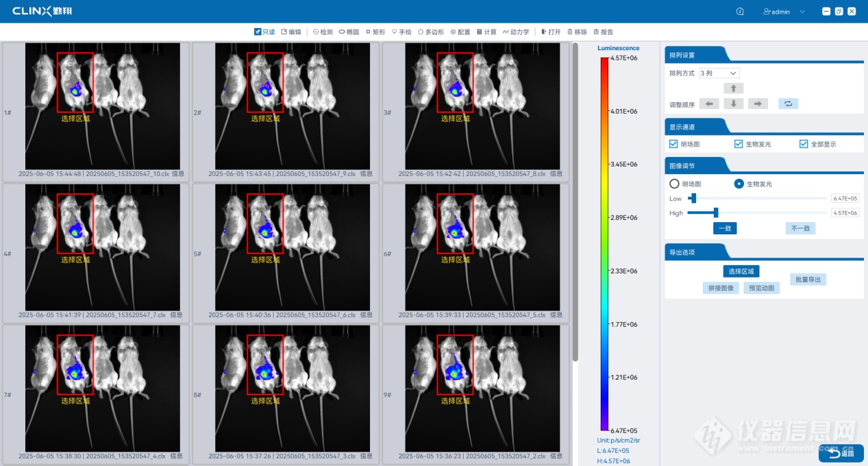Click the 移除 (remove) toolbar icon
This screenshot has width=868, height=466.
[x=577, y=32]
